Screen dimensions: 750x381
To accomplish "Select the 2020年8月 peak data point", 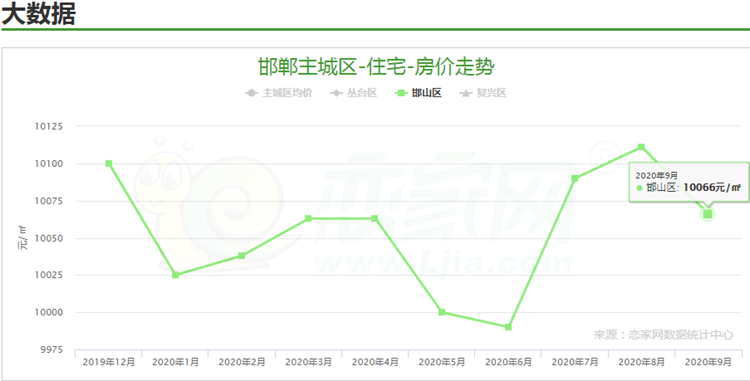I will [x=641, y=147].
